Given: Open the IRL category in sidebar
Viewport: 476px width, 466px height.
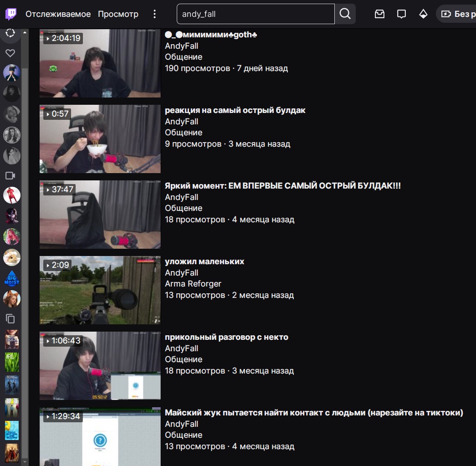Looking at the screenshot, I should (x=12, y=362).
